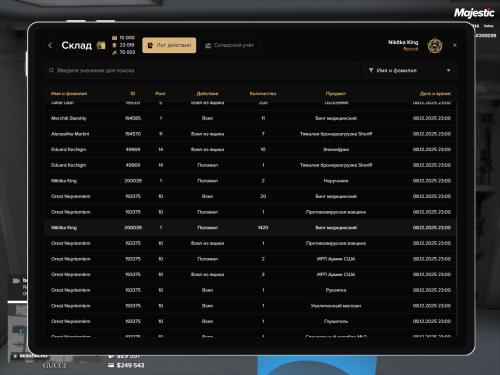
Task: Click the Наручники item cell
Action: coord(336,181)
